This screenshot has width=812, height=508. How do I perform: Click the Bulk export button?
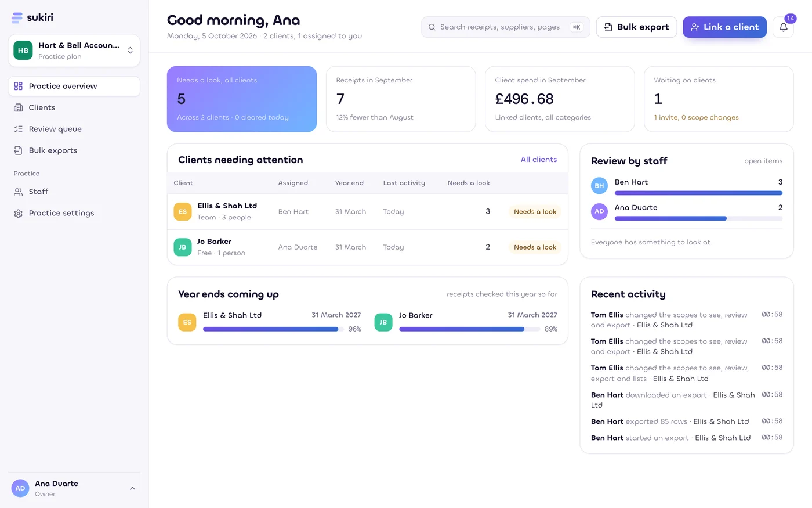pyautogui.click(x=636, y=27)
